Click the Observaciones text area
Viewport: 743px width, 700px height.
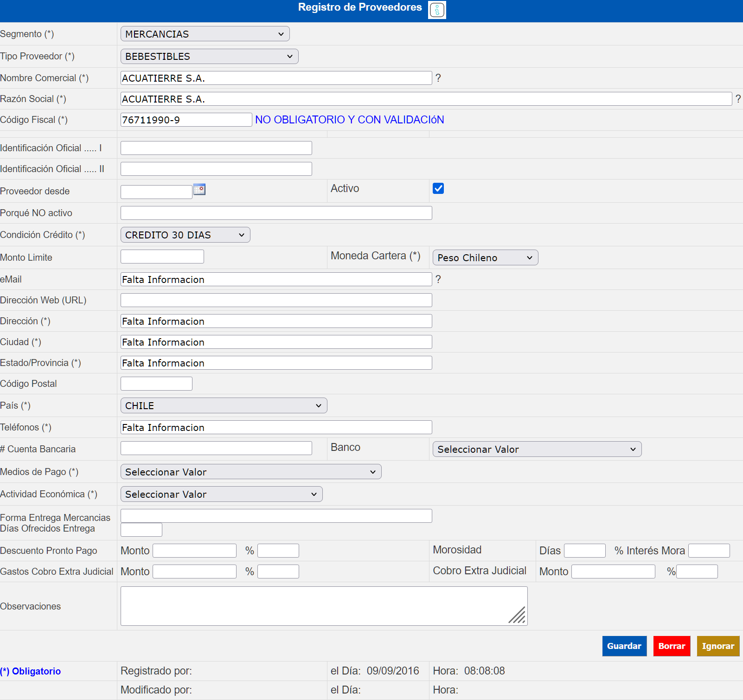tap(324, 606)
